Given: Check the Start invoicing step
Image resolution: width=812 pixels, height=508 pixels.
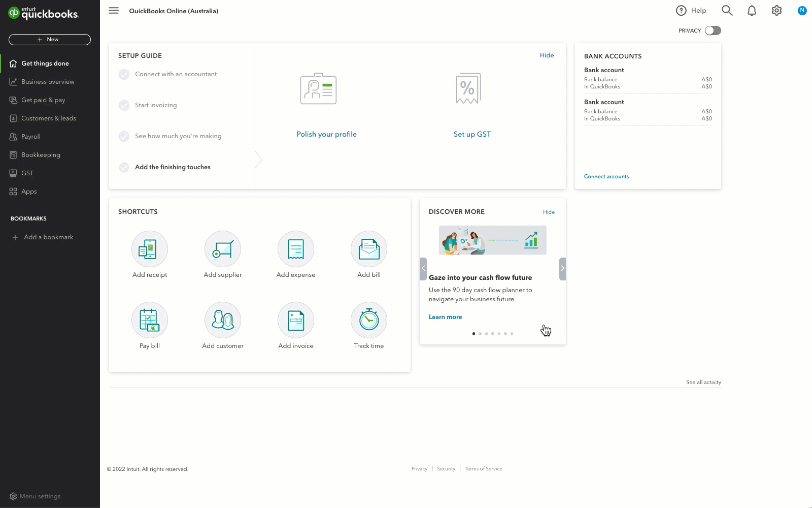Looking at the screenshot, I should pyautogui.click(x=124, y=105).
